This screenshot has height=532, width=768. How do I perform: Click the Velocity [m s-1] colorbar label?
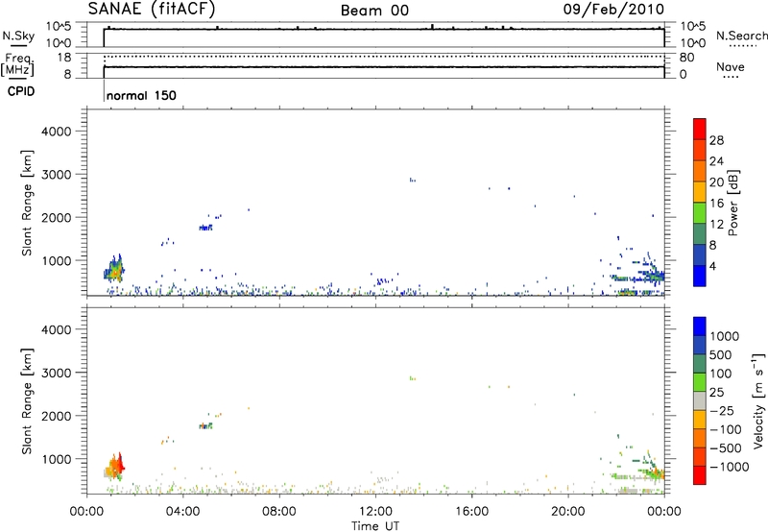coord(758,400)
